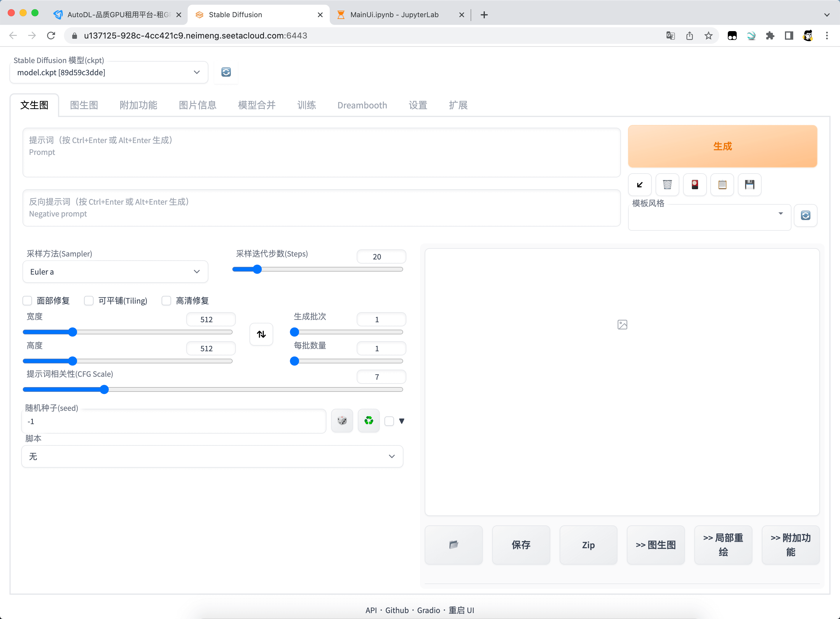Switch to the Dreambooth tab
Screen dimensions: 840x619
(x=362, y=105)
